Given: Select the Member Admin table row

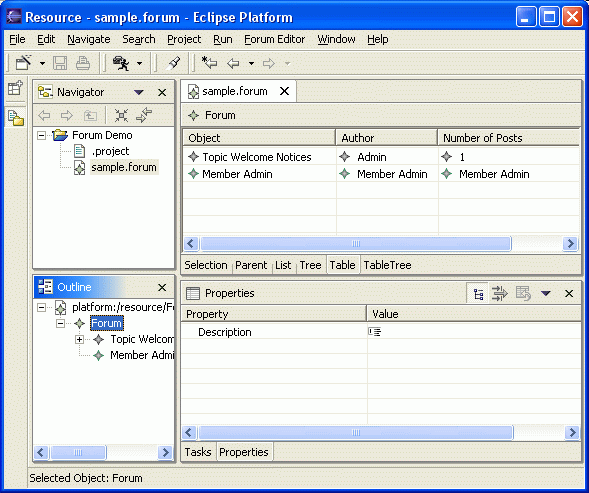Looking at the screenshot, I should tap(381, 174).
